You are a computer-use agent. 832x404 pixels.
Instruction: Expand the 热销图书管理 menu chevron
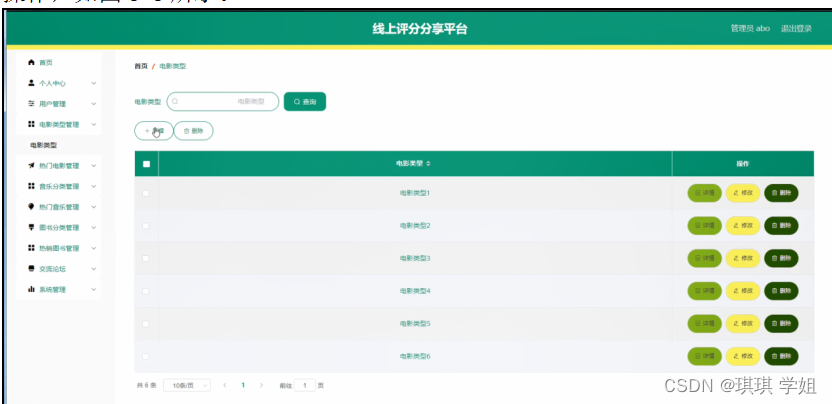(x=93, y=248)
